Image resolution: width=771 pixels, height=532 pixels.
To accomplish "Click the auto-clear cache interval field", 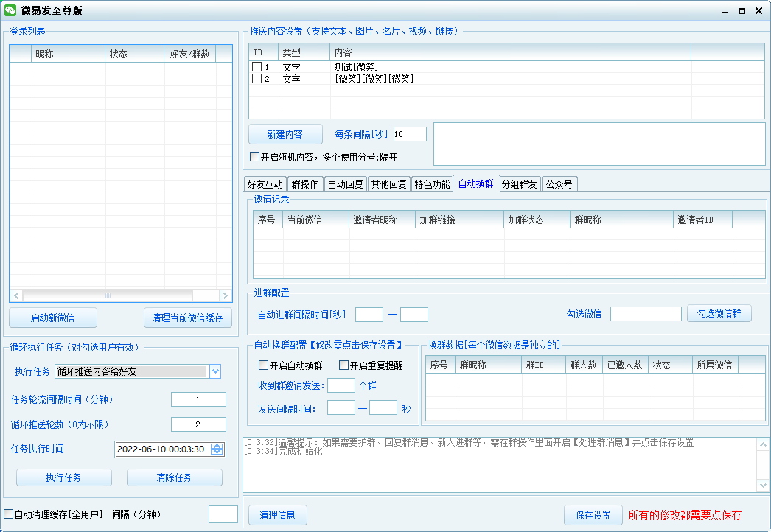I will 223,514.
